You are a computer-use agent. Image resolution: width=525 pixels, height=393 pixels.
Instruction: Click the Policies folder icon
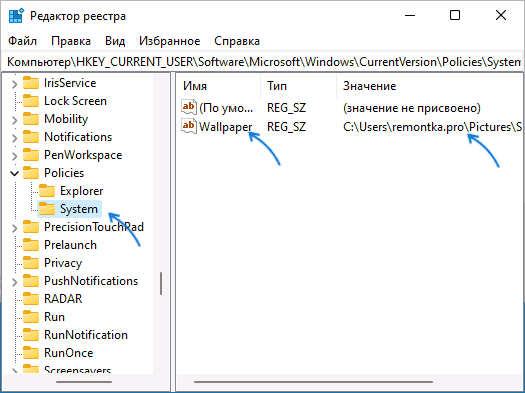(31, 173)
